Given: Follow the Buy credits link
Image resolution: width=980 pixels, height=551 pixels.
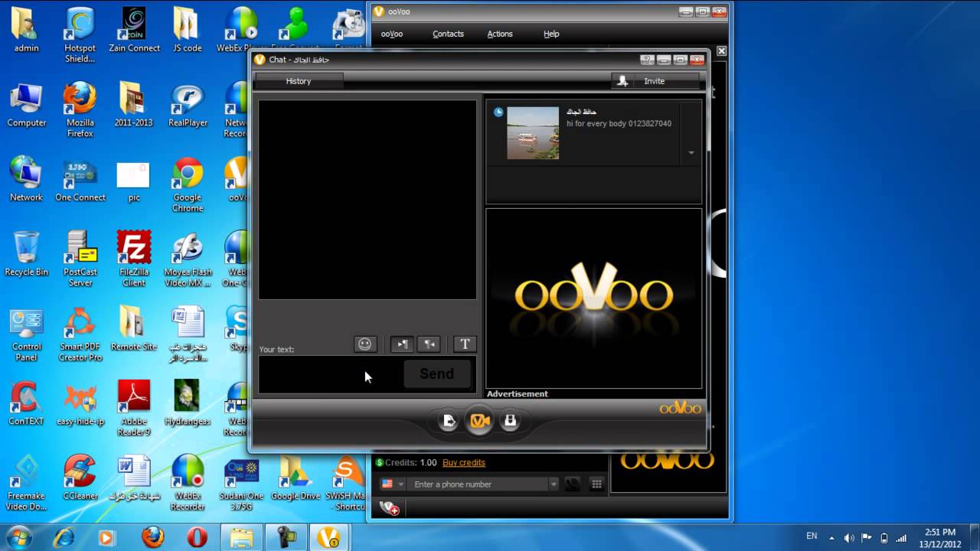Looking at the screenshot, I should 464,462.
